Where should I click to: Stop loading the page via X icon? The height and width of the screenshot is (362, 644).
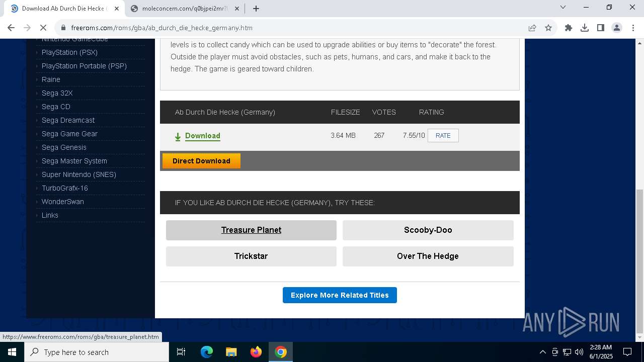tap(43, 28)
